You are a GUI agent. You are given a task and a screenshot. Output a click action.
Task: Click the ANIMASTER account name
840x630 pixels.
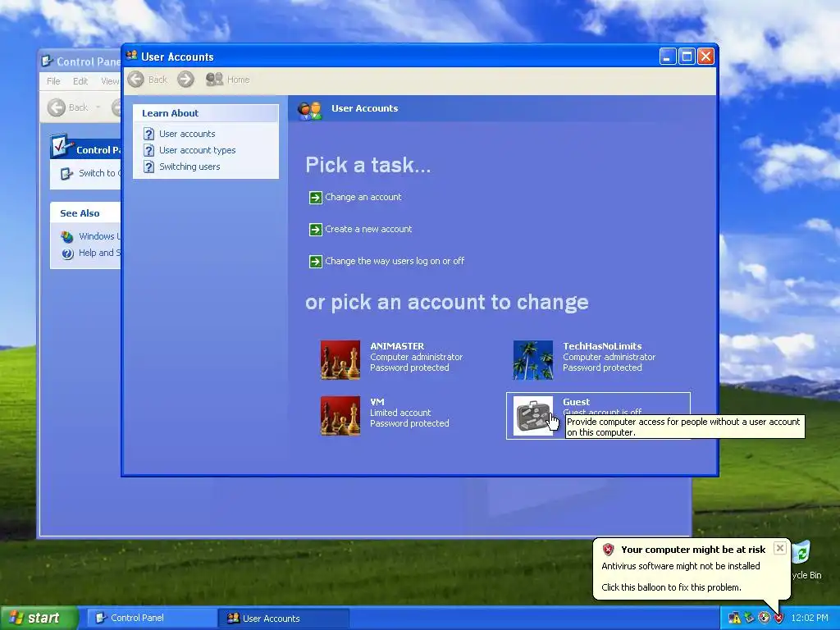click(397, 346)
